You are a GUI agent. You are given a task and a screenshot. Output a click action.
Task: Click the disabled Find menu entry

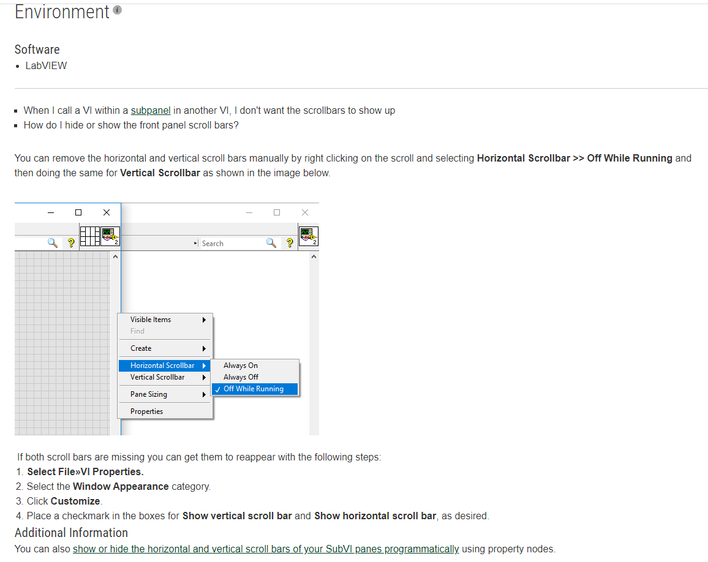[x=137, y=331]
